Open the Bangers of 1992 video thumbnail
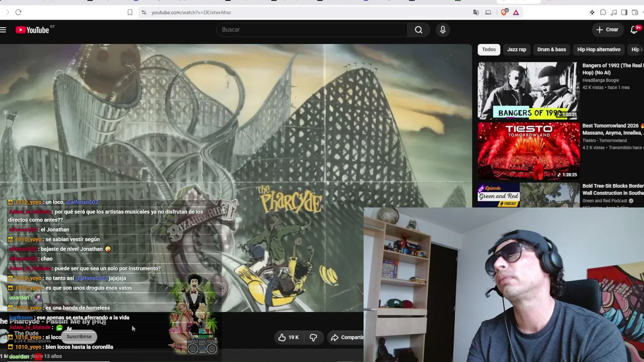Screen dimensions: 644x362 pos(528,90)
